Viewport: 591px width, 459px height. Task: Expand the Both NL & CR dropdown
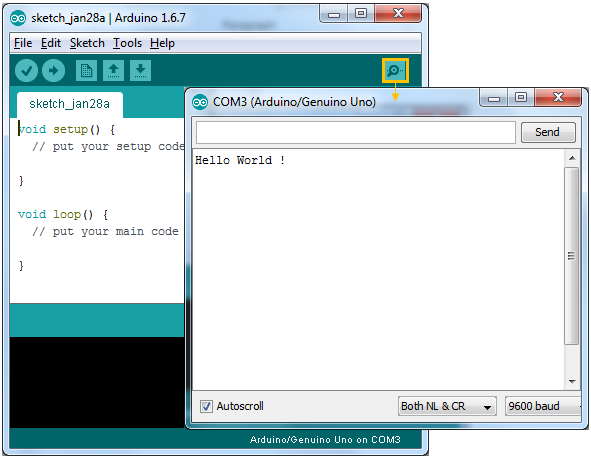tap(447, 406)
